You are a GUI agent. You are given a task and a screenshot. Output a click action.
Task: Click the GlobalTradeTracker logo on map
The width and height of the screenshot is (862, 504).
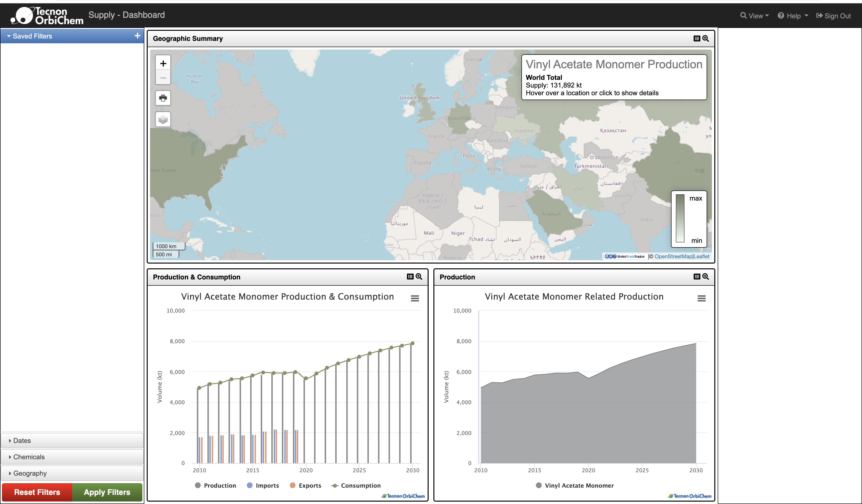tap(625, 256)
